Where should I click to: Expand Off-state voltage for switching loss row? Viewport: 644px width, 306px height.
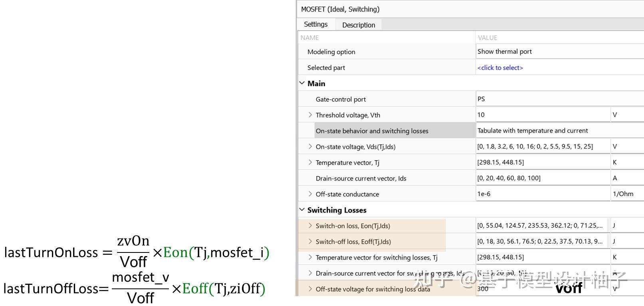pos(310,289)
